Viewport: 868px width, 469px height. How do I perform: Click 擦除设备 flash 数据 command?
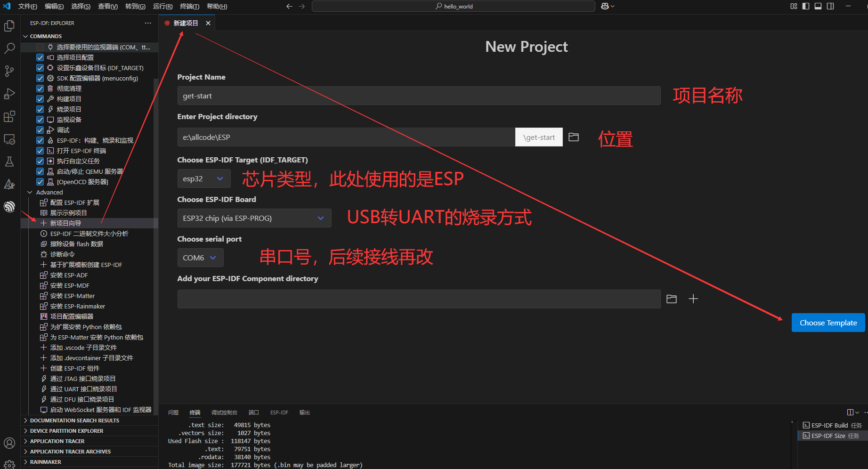[89, 244]
